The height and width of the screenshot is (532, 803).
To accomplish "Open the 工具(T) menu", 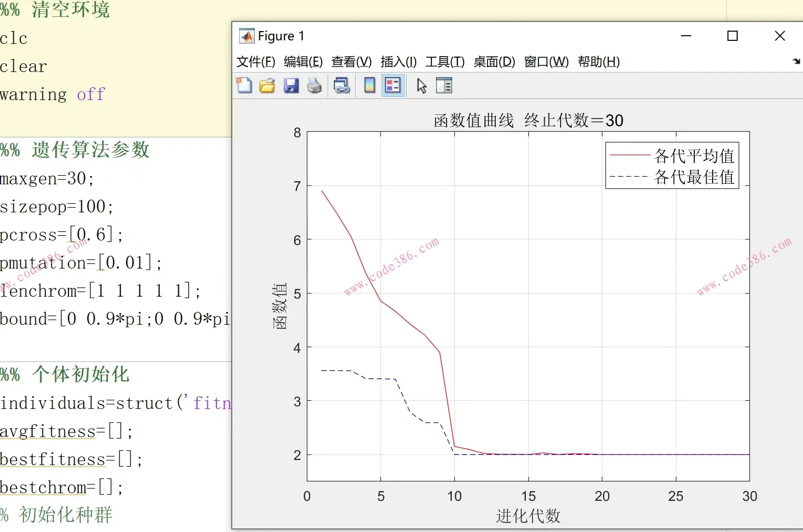I will [x=445, y=62].
